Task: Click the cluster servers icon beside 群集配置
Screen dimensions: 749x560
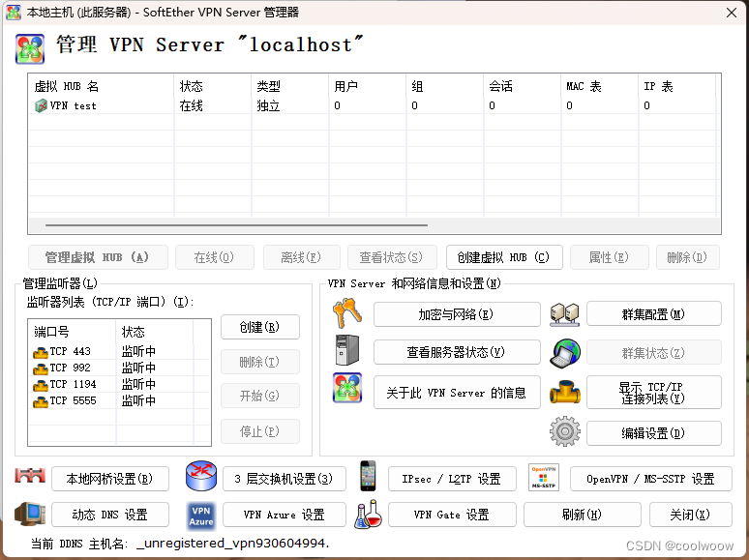Action: pyautogui.click(x=564, y=314)
